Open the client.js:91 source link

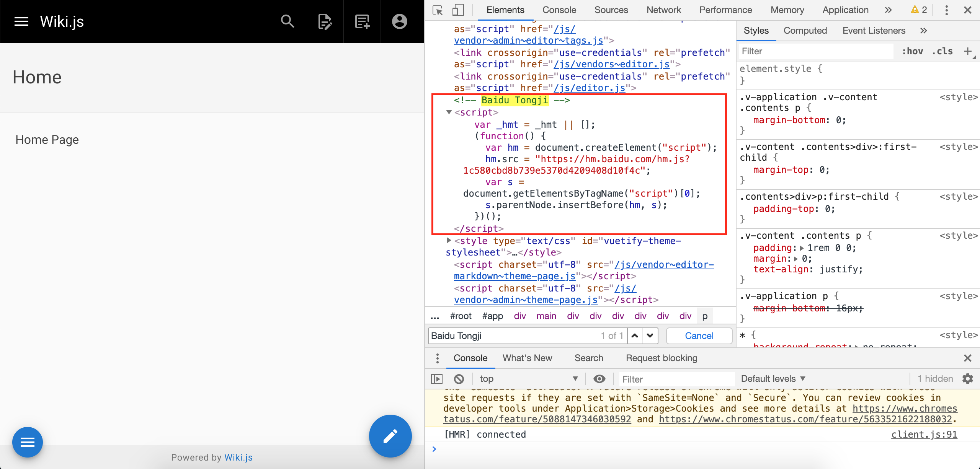coord(924,435)
